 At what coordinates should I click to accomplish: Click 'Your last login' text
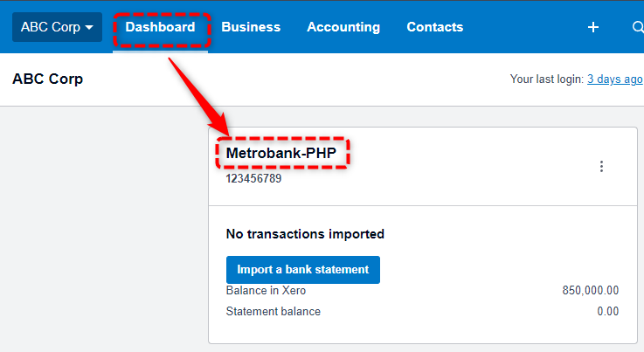click(547, 79)
